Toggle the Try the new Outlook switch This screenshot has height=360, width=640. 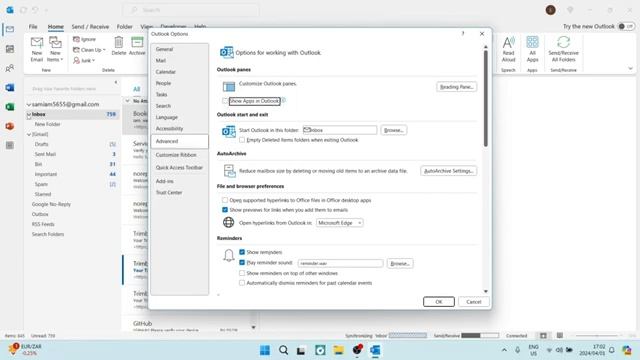626,26
